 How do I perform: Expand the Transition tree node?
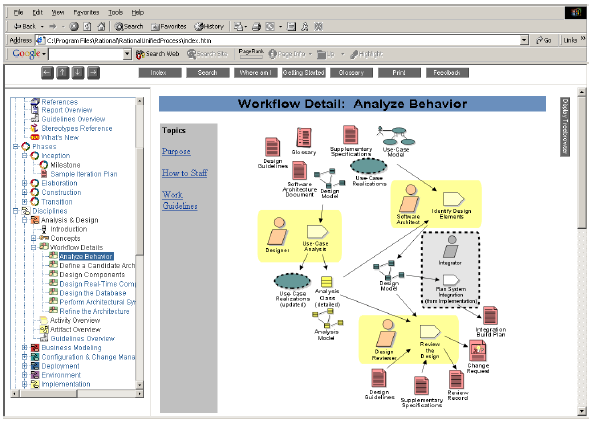[24, 202]
